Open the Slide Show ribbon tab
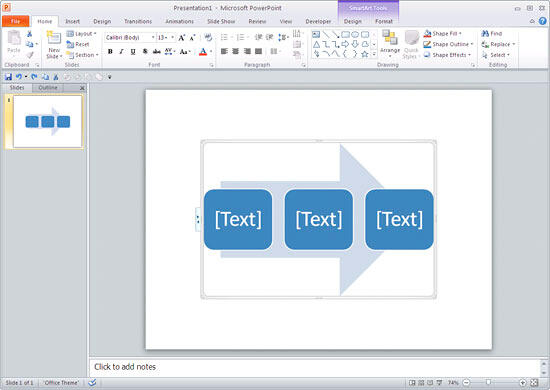The height and width of the screenshot is (390, 550). coord(221,21)
